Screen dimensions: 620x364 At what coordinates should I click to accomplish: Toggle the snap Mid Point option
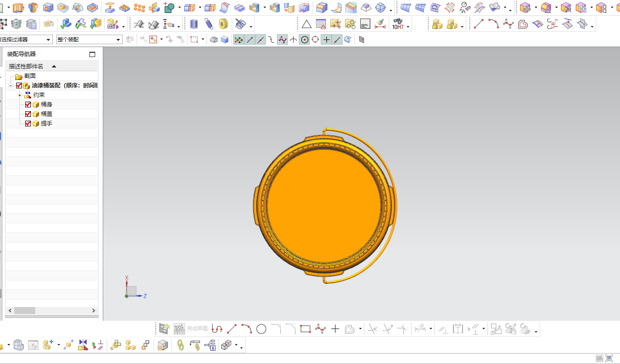(x=261, y=40)
